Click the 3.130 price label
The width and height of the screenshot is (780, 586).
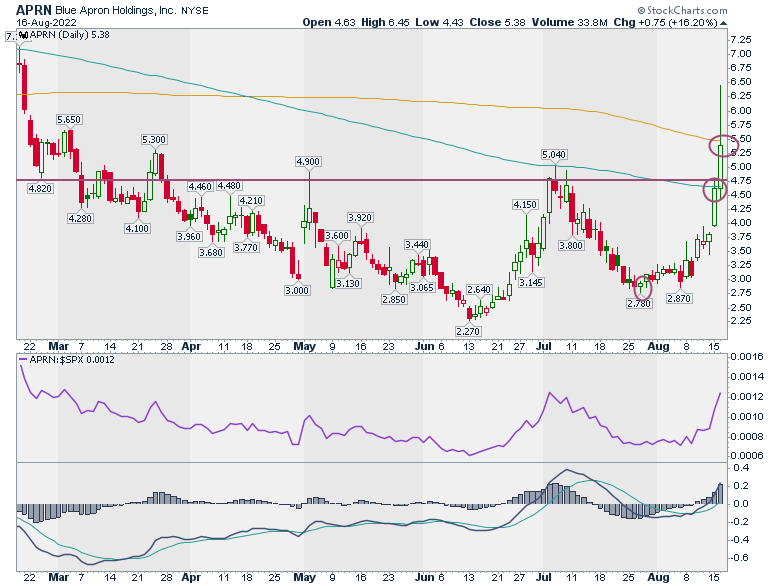pyautogui.click(x=348, y=284)
